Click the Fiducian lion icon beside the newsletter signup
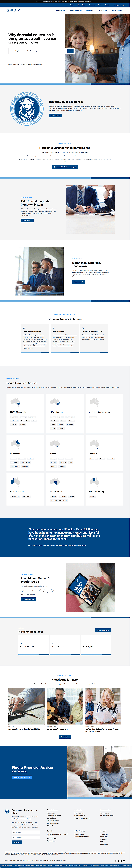132x868 pixels. 7,811
